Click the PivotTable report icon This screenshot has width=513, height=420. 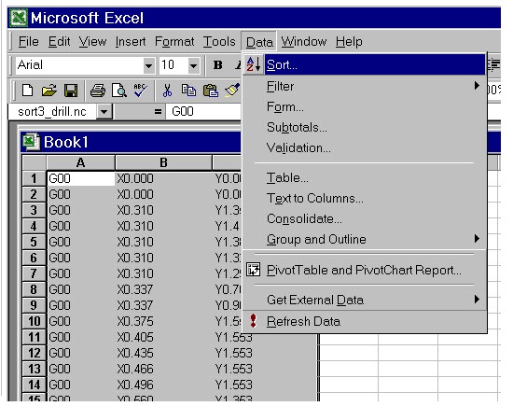click(253, 270)
